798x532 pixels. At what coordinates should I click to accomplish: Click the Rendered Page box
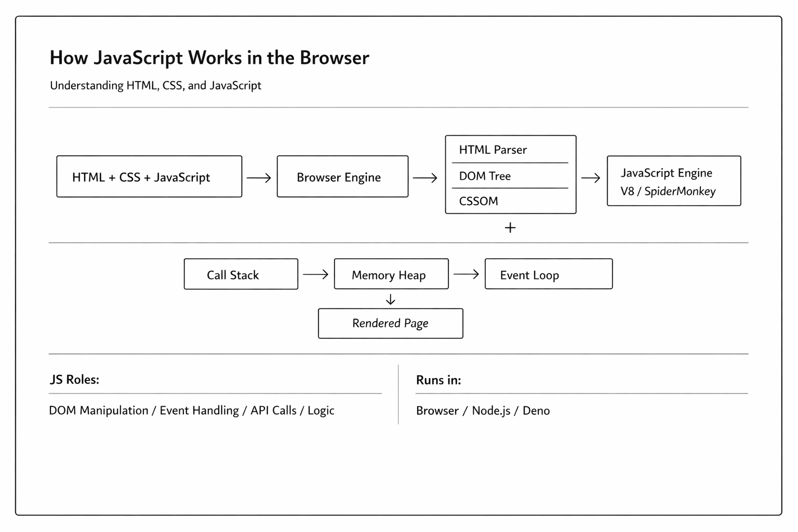tap(391, 323)
